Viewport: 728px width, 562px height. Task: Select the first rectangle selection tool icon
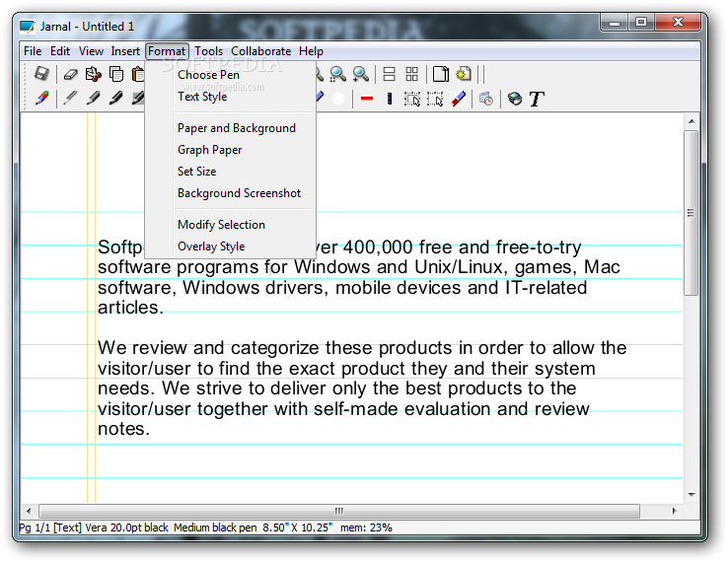[412, 99]
